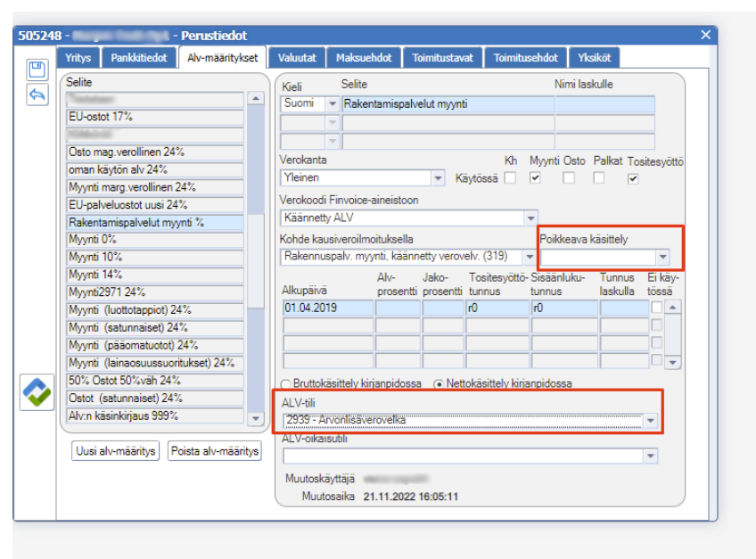Image resolution: width=756 pixels, height=559 pixels.
Task: Select Myynti 14% row
Action: 155,275
